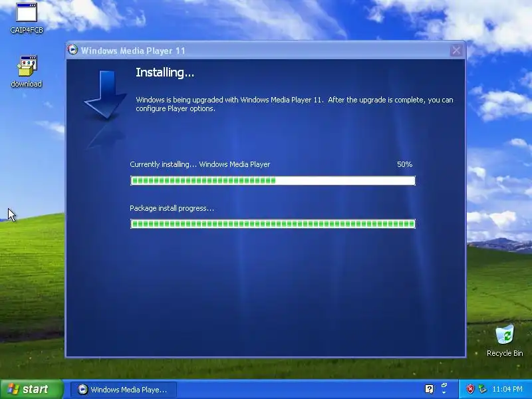Select the CAIP4FCB desktop icon
This screenshot has height=399, width=532.
(27, 18)
